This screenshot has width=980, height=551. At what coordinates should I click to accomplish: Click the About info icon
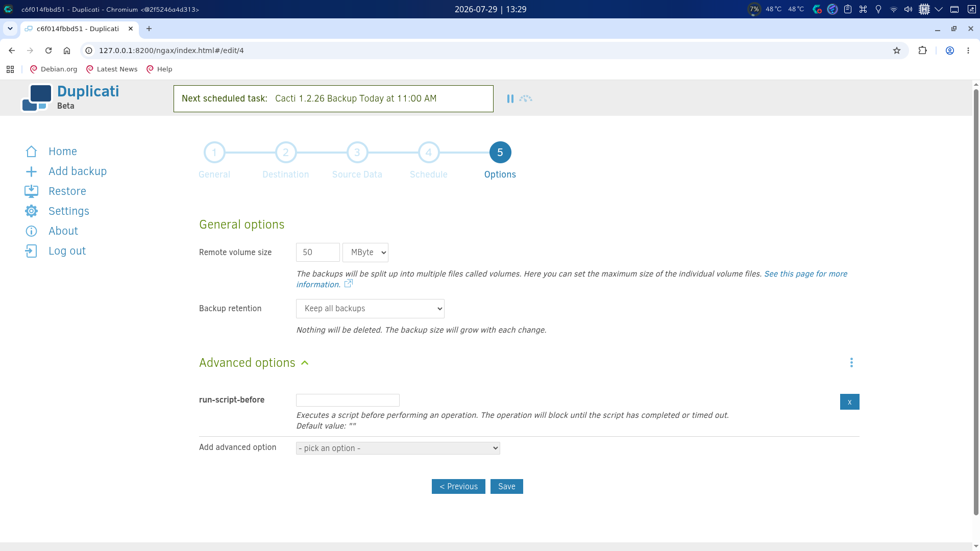pyautogui.click(x=31, y=231)
